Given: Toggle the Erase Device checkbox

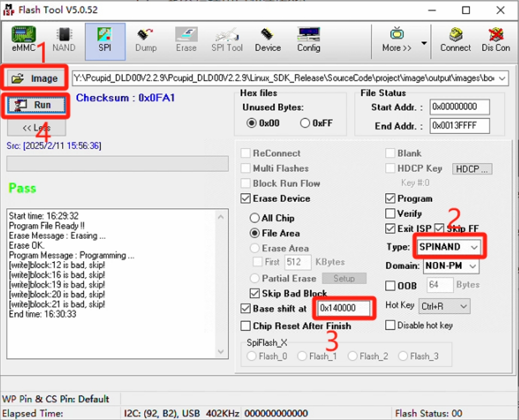Looking at the screenshot, I should tap(245, 199).
